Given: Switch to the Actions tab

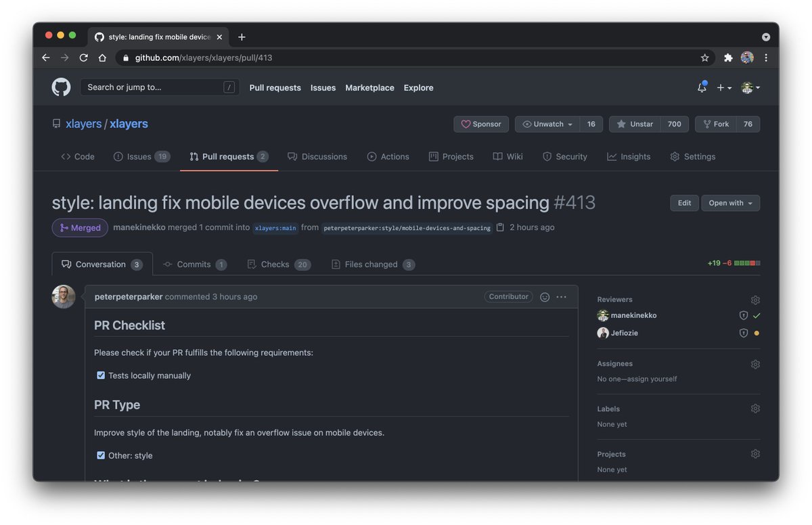Looking at the screenshot, I should coord(388,156).
